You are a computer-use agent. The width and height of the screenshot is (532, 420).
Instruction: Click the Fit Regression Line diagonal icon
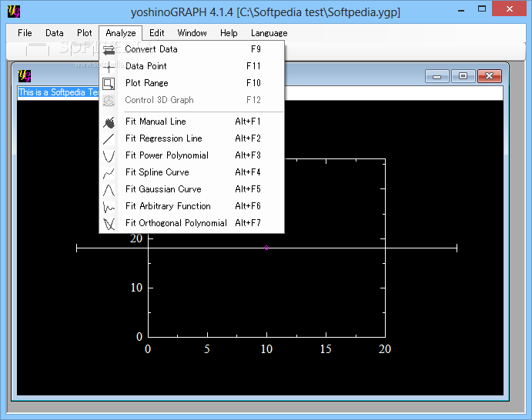tap(109, 139)
